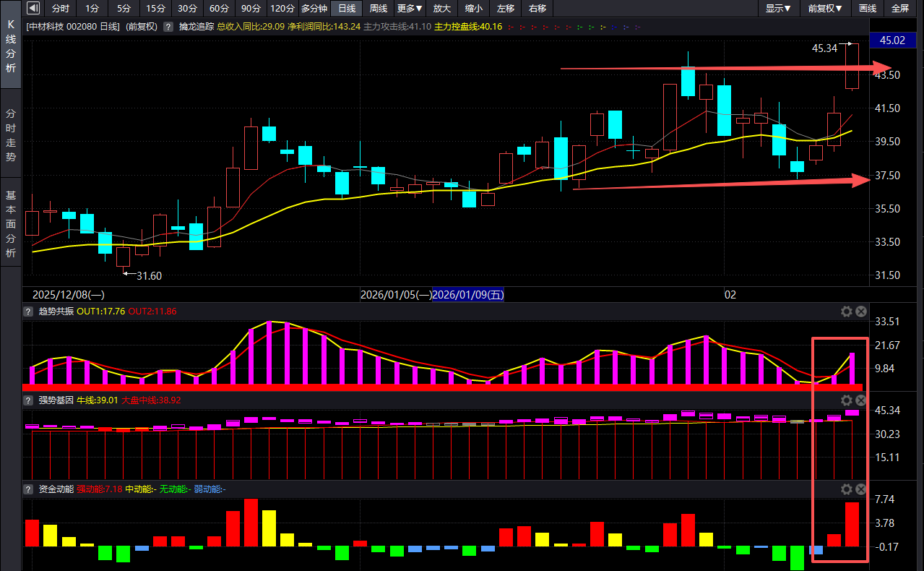
Task: Click the 强势基因 indicator title
Action: pyautogui.click(x=56, y=400)
